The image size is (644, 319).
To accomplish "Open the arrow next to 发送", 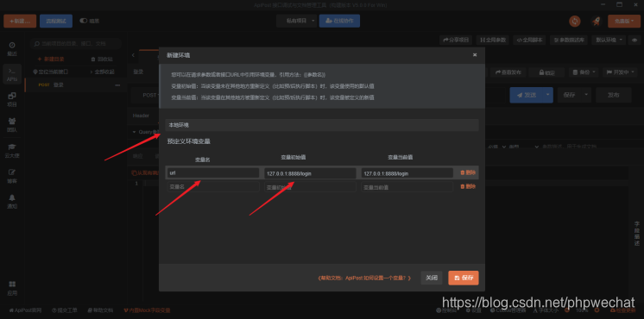I will 547,95.
